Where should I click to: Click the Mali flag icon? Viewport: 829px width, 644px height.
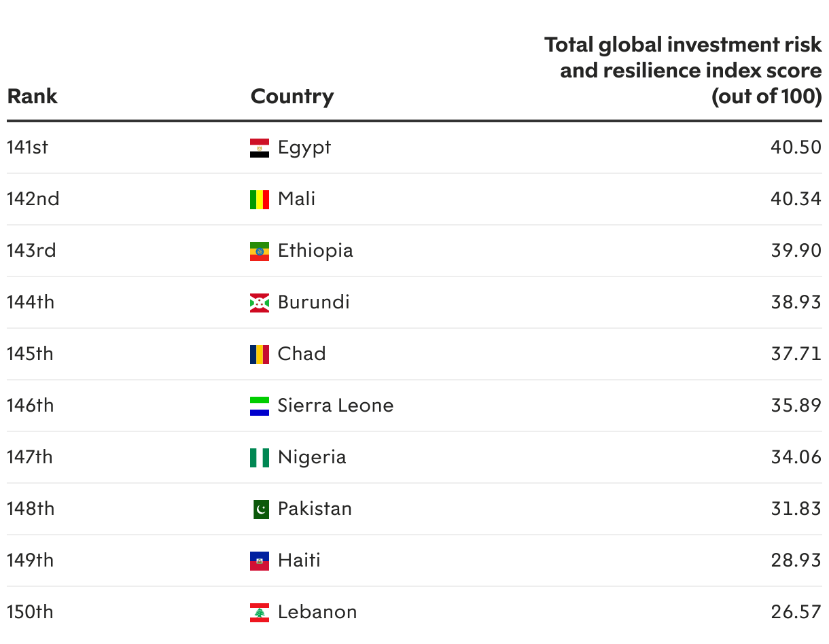pos(260,200)
